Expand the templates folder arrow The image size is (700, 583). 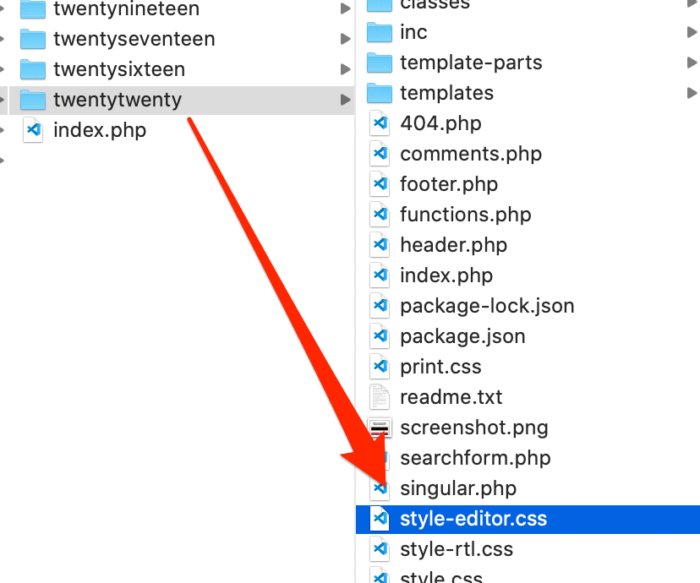(691, 93)
